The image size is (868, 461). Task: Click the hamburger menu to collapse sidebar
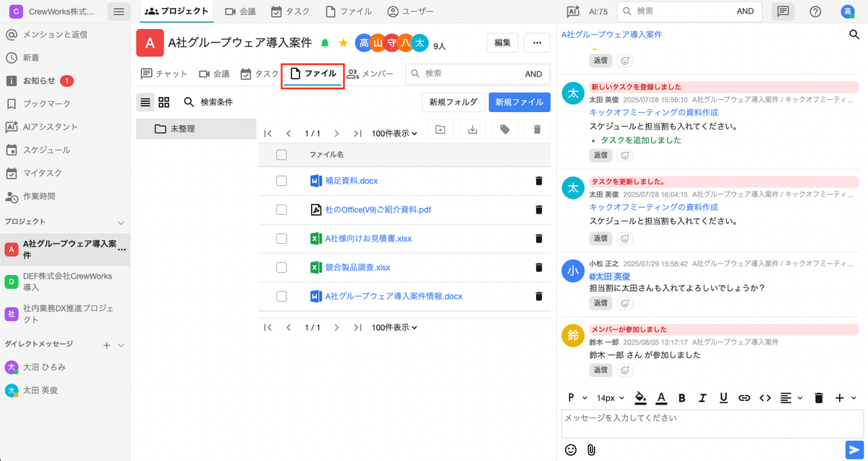(119, 12)
